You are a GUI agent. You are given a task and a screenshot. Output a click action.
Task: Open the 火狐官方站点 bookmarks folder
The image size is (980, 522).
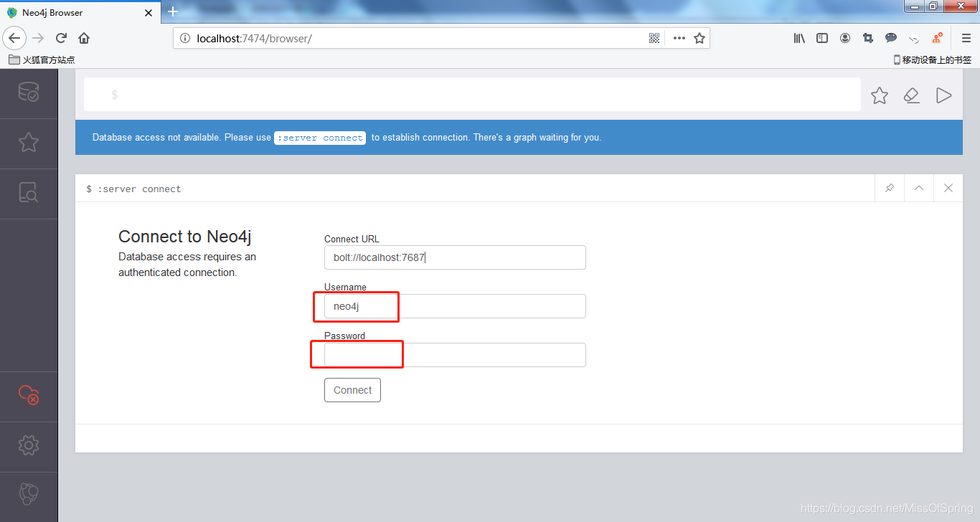42,60
